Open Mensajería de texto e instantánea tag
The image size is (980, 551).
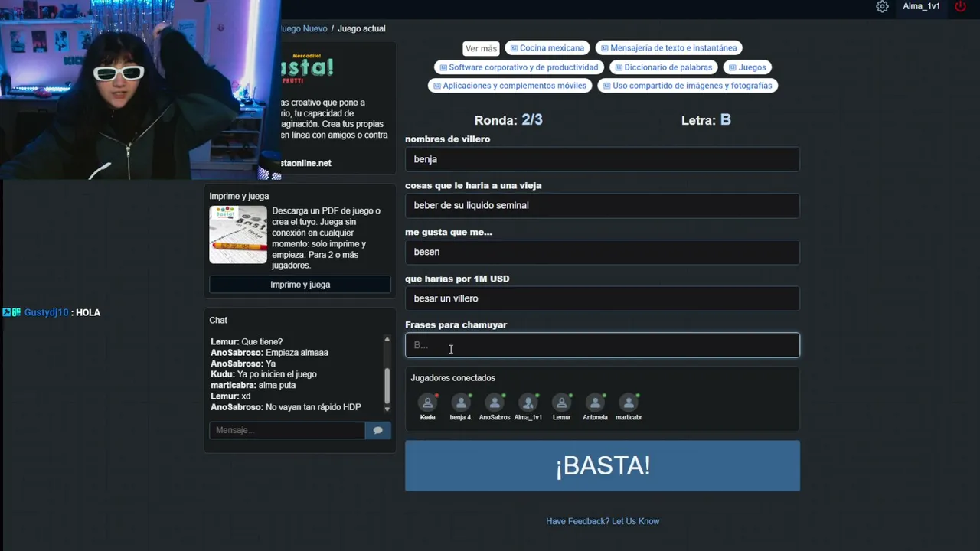(668, 48)
